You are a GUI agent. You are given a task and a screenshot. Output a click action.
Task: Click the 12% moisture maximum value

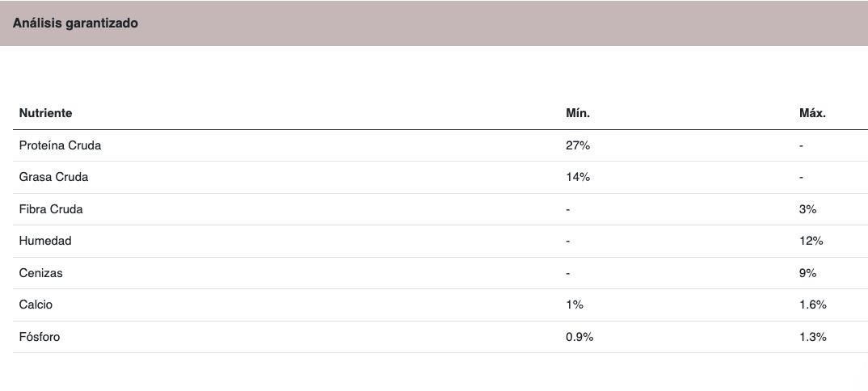811,241
